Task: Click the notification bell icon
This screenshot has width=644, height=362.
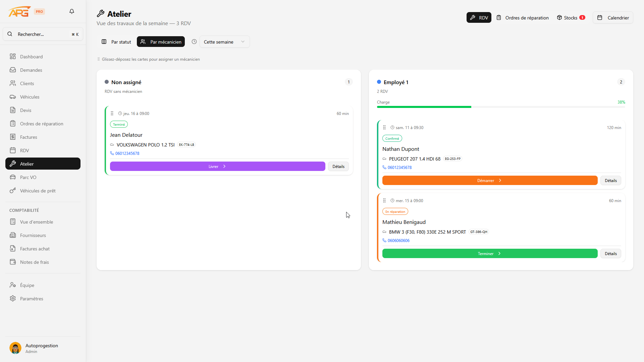Action: point(72,11)
